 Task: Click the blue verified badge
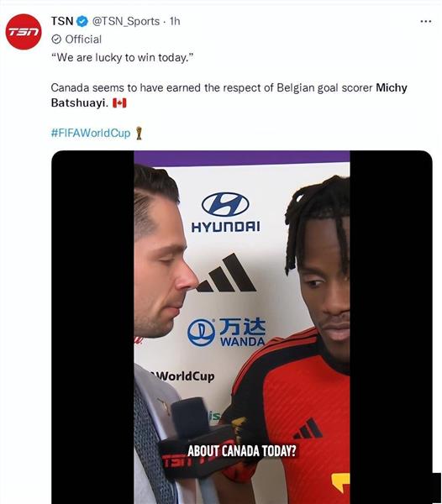[82, 22]
